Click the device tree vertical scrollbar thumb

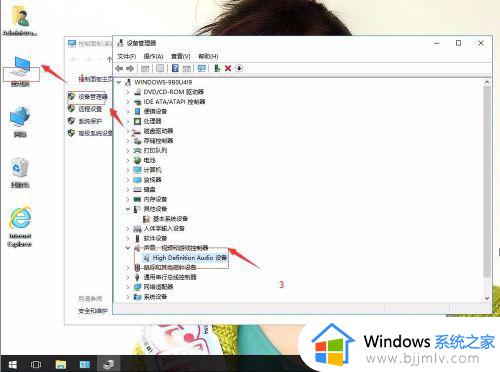[487, 182]
